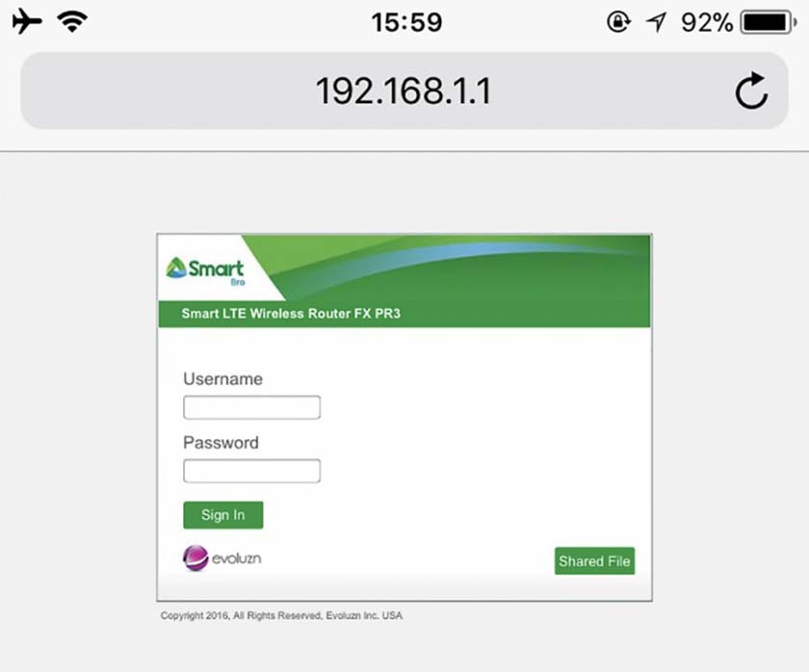Focus the Username input field

(x=251, y=407)
